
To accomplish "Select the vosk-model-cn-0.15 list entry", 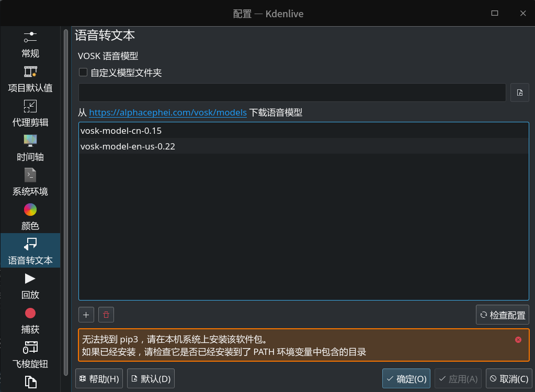I will 209,131.
